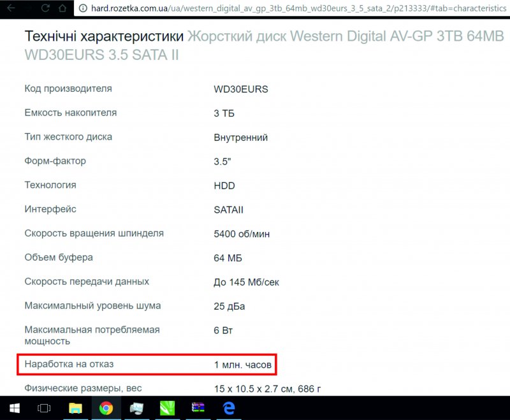
Task: Click the "Интерфейс" SATAII value
Action: [x=229, y=210]
